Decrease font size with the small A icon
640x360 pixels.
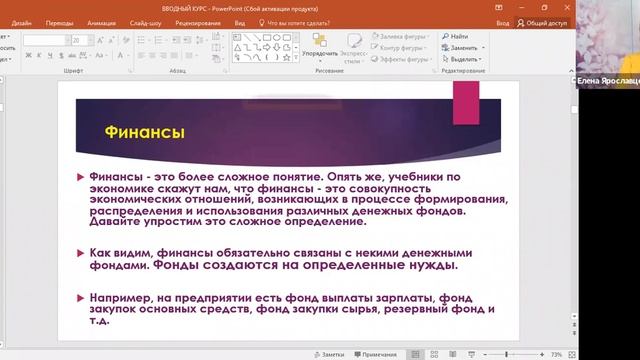click(111, 40)
